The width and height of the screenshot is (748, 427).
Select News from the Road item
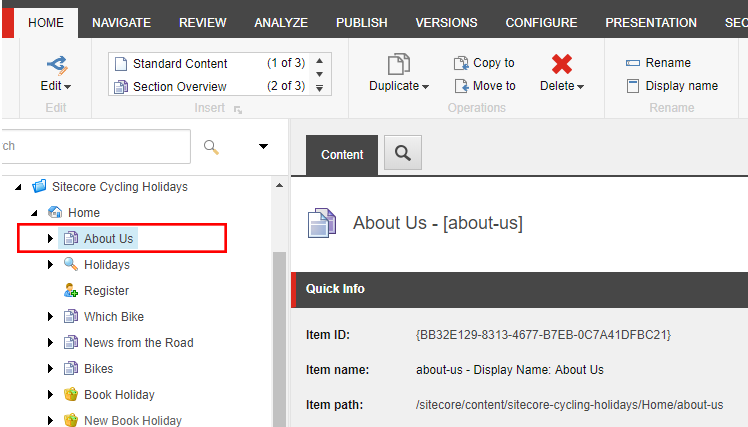point(139,343)
